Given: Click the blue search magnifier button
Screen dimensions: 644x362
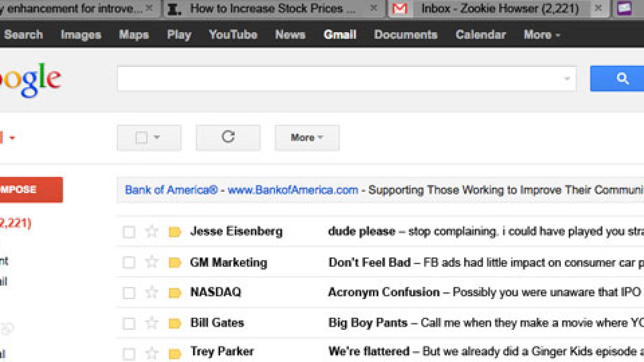Looking at the screenshot, I should (617, 79).
